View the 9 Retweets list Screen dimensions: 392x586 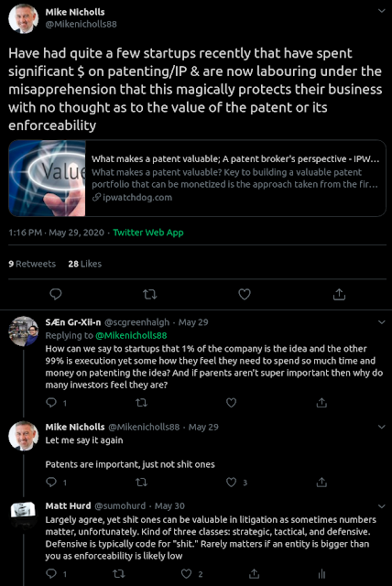pos(32,264)
